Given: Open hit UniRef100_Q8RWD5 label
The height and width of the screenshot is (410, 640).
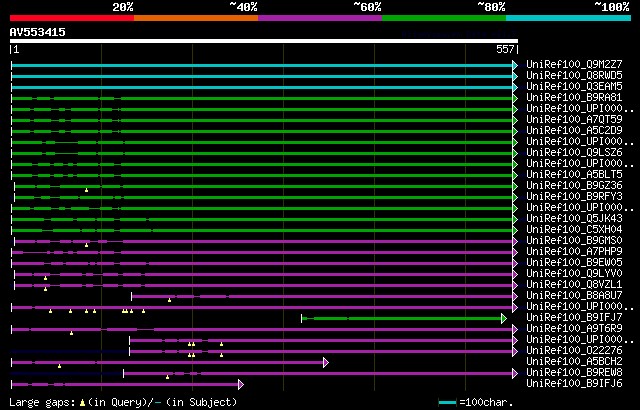Looking at the screenshot, I should pos(574,75).
